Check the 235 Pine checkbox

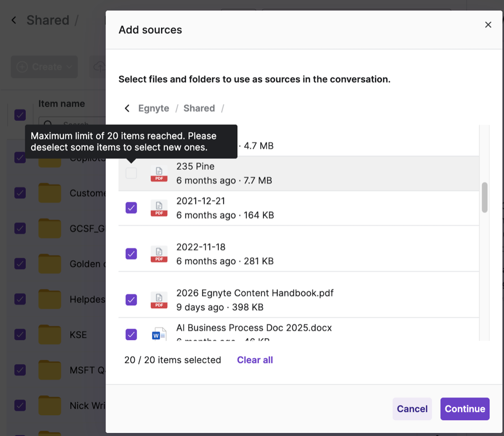point(131,174)
